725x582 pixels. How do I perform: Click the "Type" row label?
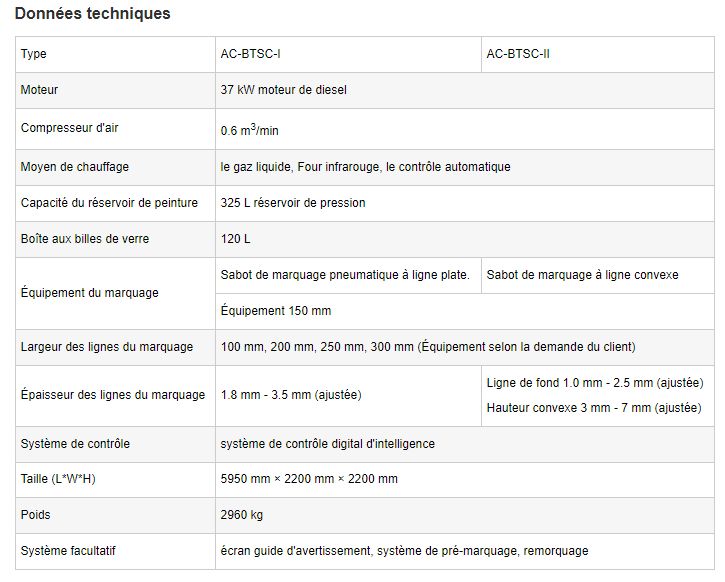tap(34, 54)
